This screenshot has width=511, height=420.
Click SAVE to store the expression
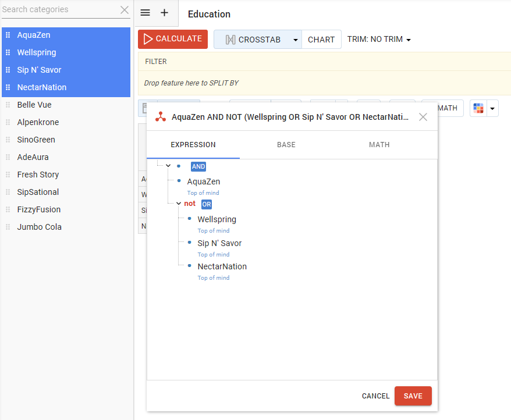(x=413, y=396)
